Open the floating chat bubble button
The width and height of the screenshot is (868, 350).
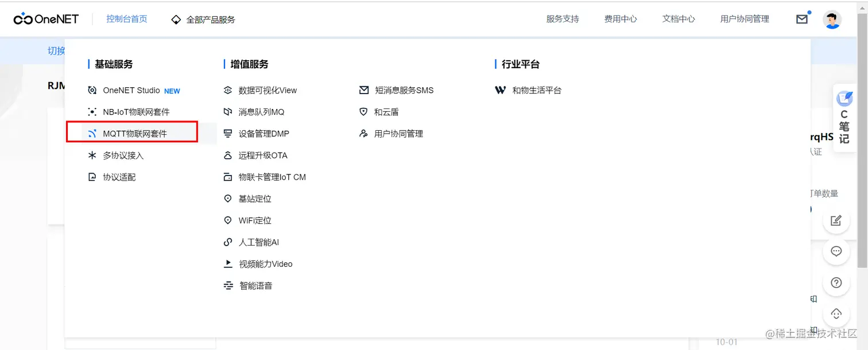pos(836,251)
